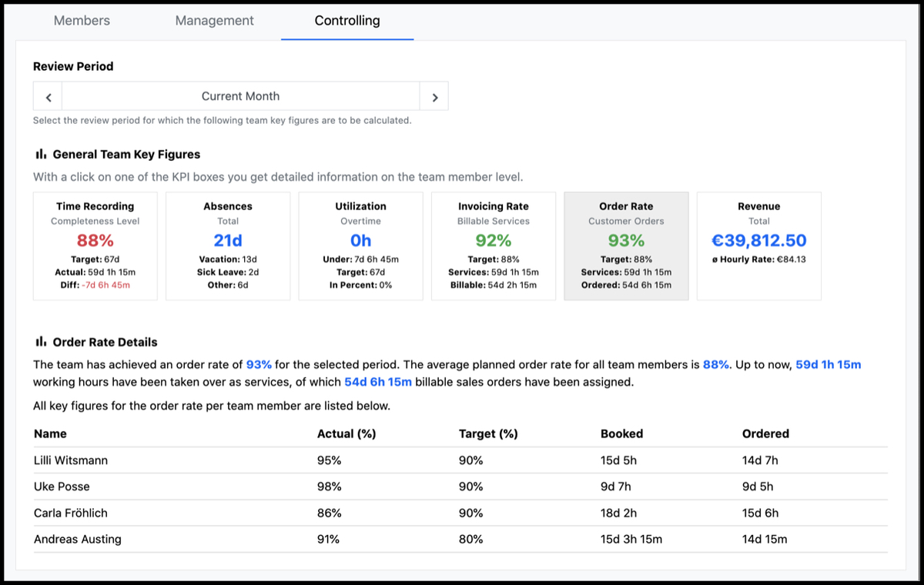Click the red Diff -7d 6h 45m value
The width and height of the screenshot is (924, 585).
click(108, 285)
